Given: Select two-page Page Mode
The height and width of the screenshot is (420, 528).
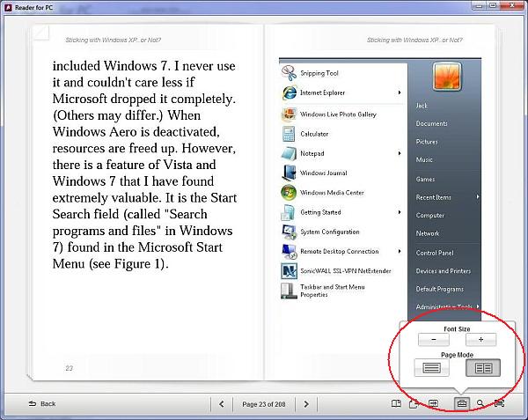Looking at the screenshot, I should click(x=483, y=368).
